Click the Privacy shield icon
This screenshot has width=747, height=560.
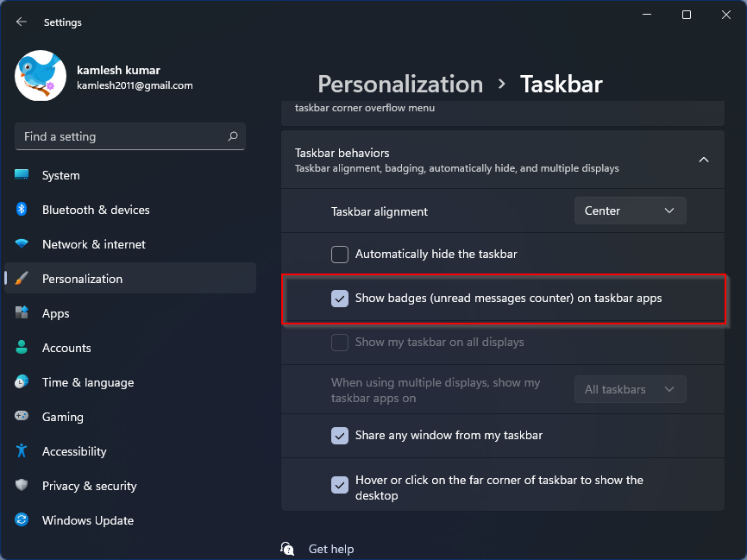22,485
